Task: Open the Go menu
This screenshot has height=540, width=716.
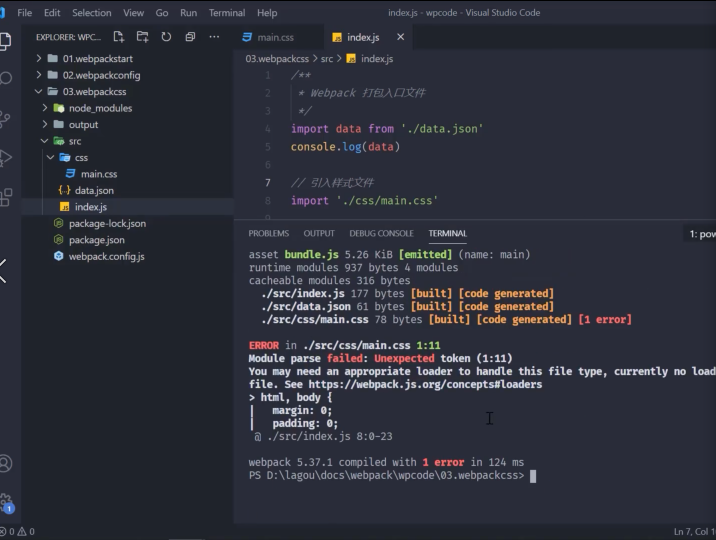Action: tap(162, 13)
